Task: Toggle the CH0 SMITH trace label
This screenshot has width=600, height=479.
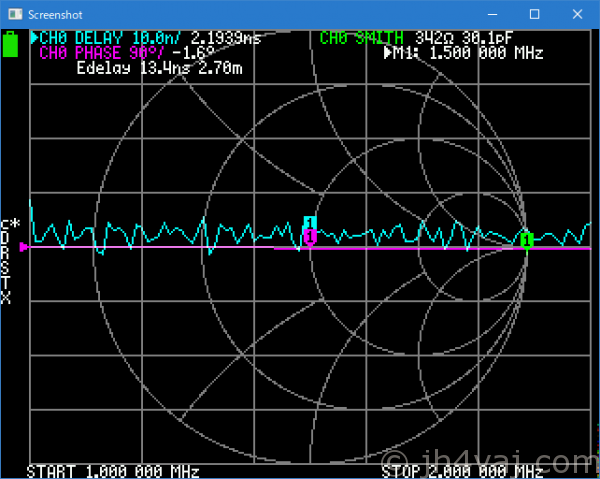Action: (x=363, y=38)
